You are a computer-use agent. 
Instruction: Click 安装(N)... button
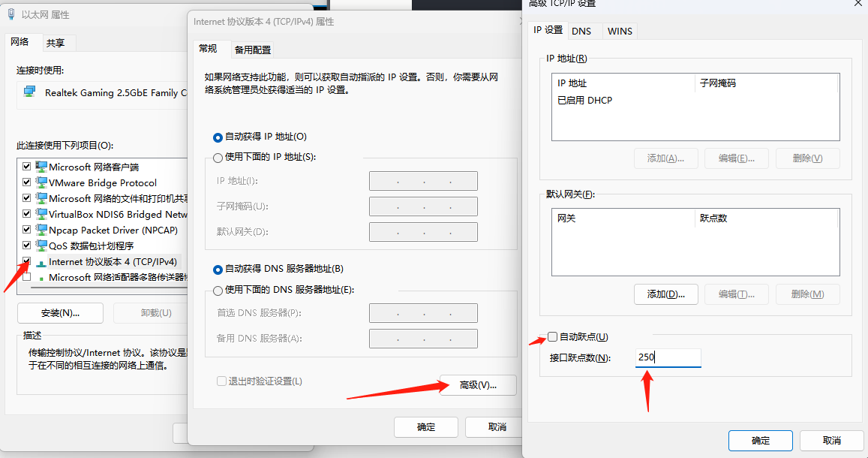pos(60,313)
